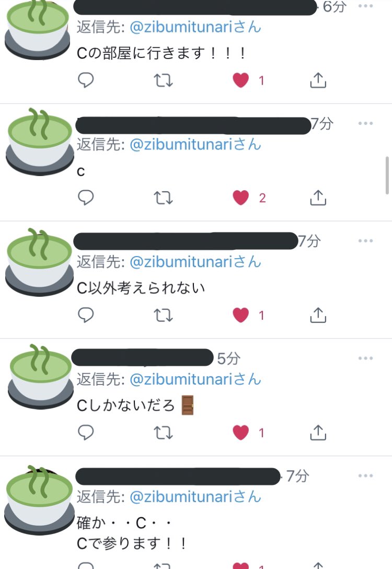The width and height of the screenshot is (392, 569).
Task: Open the three-dot menu on "確か・・C" tweet
Action: click(365, 476)
